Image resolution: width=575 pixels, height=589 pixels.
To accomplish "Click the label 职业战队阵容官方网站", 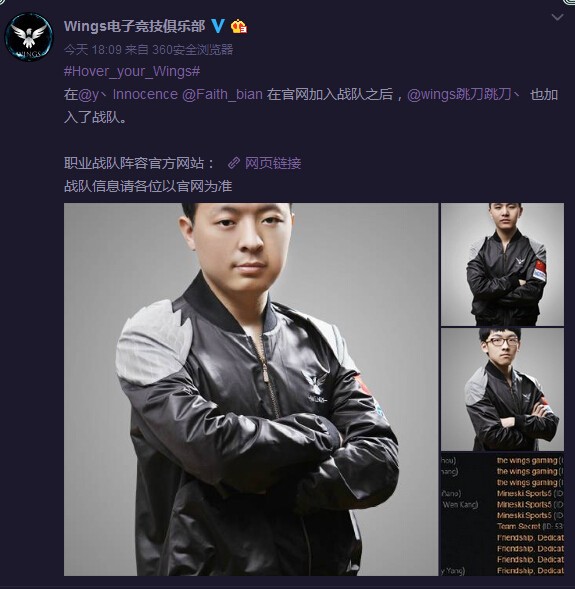I will 134,163.
